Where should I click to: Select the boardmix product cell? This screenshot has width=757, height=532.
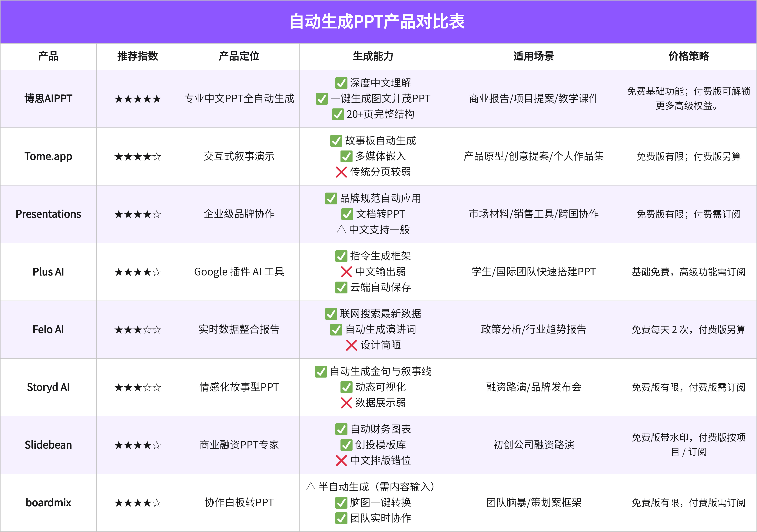tap(48, 503)
